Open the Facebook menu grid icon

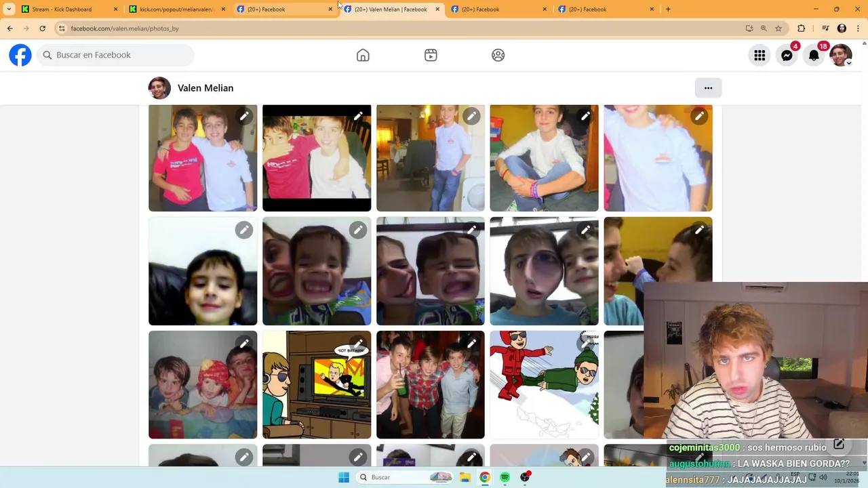pyautogui.click(x=759, y=56)
